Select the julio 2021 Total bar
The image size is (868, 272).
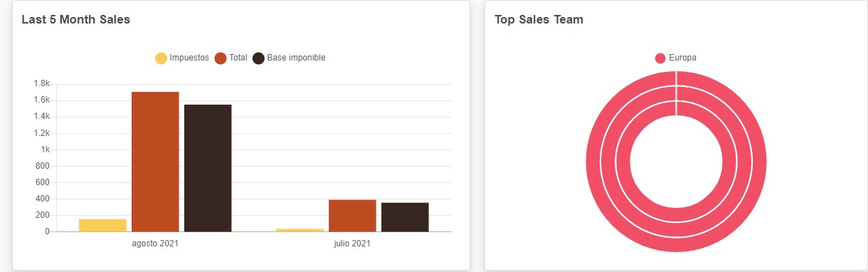pos(352,216)
